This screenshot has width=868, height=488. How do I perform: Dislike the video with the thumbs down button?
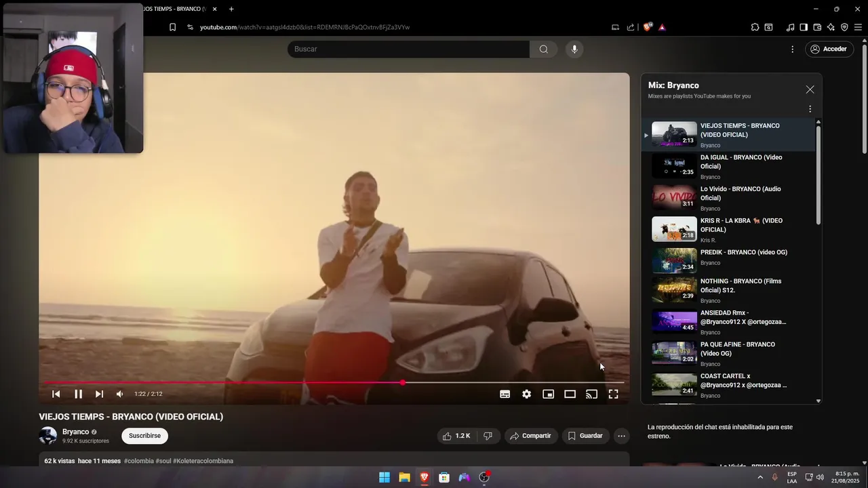point(488,436)
